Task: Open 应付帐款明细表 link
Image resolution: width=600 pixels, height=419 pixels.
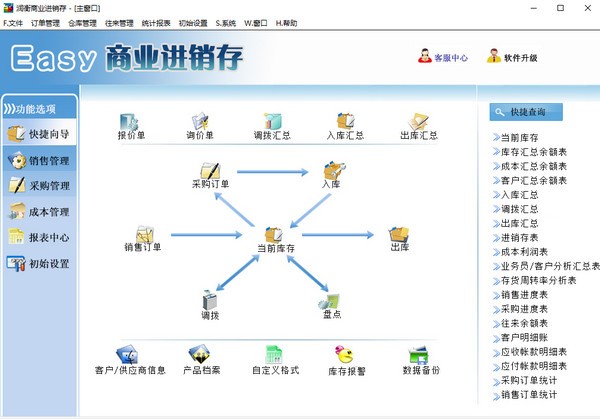Action: pyautogui.click(x=530, y=366)
